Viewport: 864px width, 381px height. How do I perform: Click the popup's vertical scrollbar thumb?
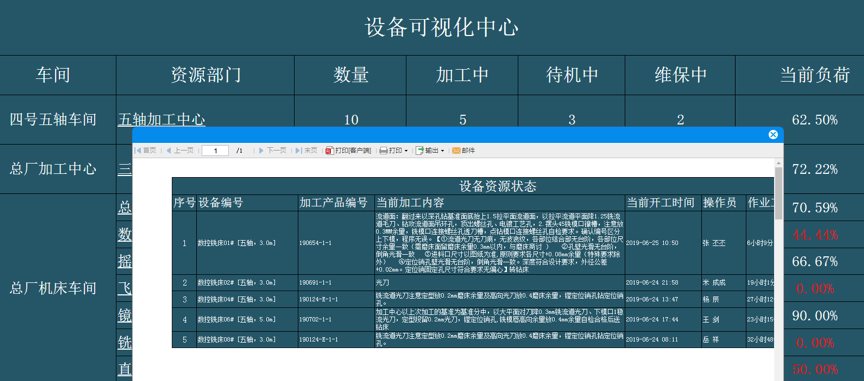(x=779, y=193)
